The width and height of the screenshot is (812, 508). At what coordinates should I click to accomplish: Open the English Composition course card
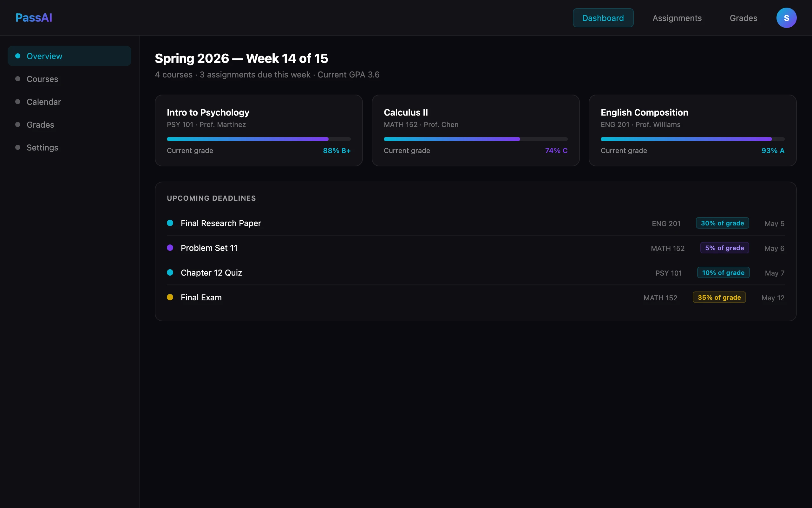coord(692,130)
